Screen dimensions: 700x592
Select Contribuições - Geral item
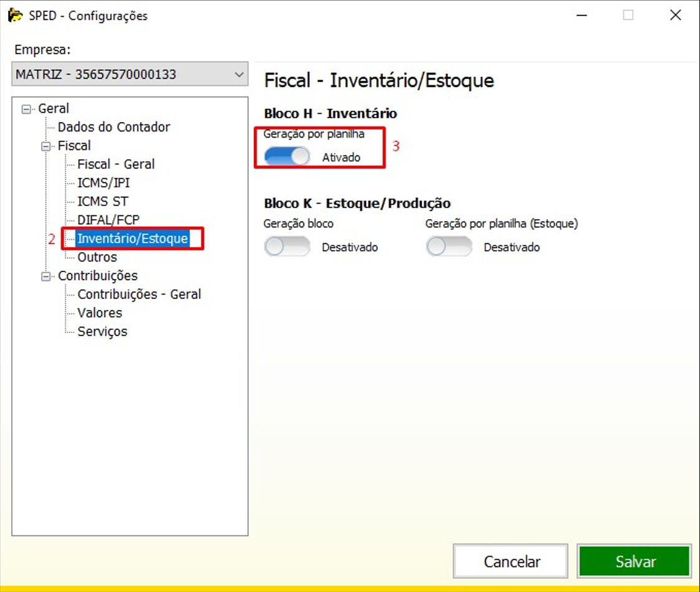point(139,294)
